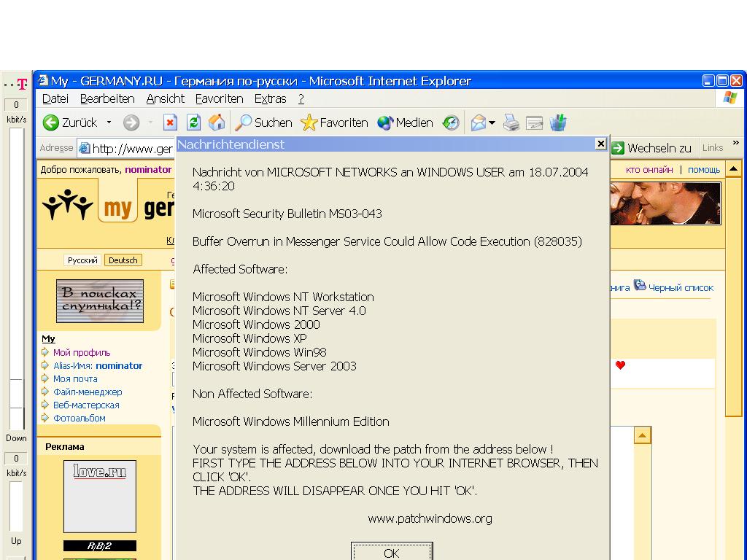The image size is (747, 560).
Task: Open the Datei menu
Action: point(55,98)
